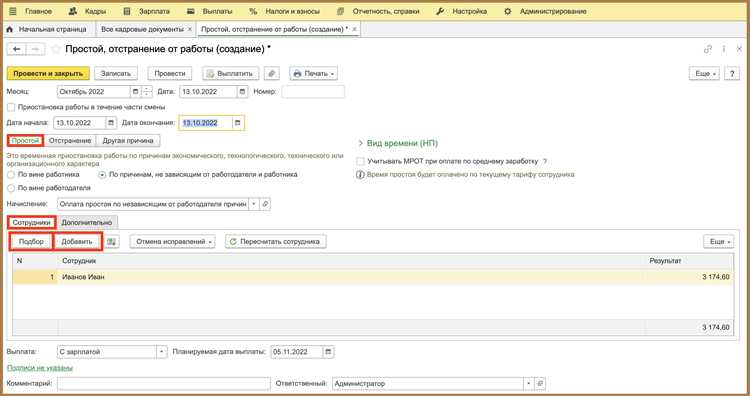The image size is (750, 396).
Task: Open the Настройка menu
Action: pos(462,11)
